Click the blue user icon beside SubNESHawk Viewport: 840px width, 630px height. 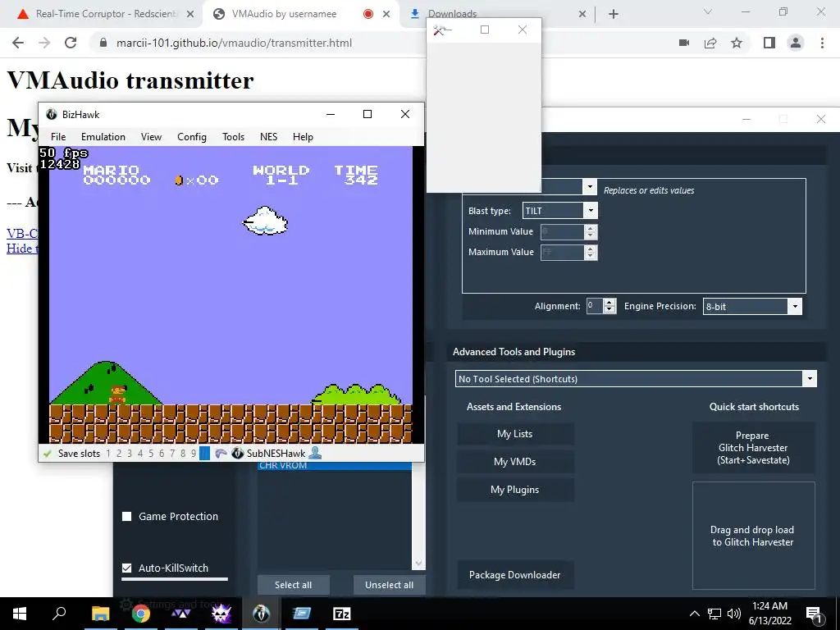(316, 453)
